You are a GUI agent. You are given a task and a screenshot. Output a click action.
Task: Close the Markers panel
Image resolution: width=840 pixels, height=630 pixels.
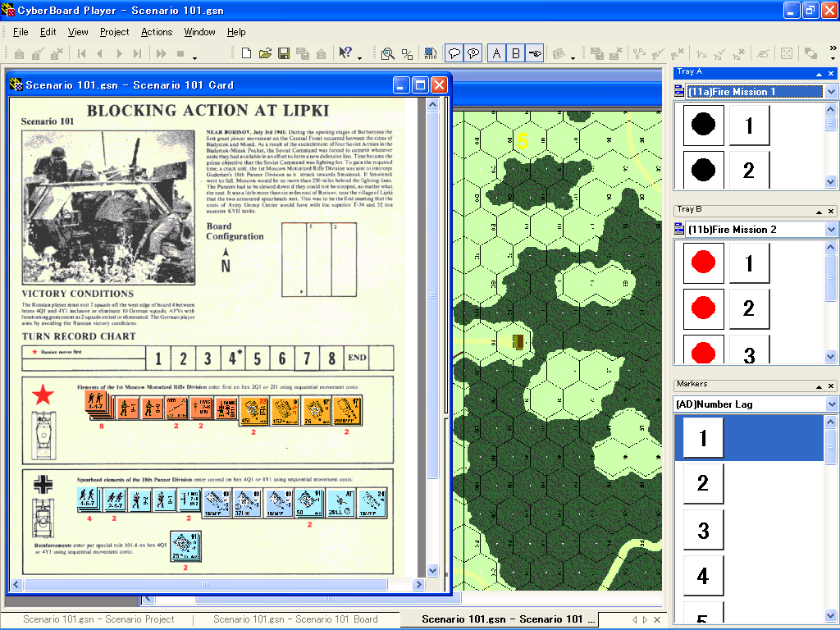[x=831, y=386]
